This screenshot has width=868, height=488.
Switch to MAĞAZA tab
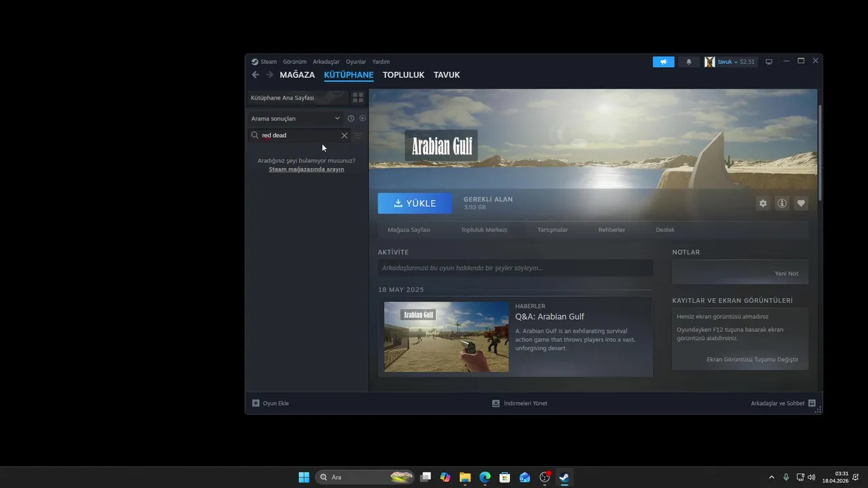pyautogui.click(x=297, y=75)
